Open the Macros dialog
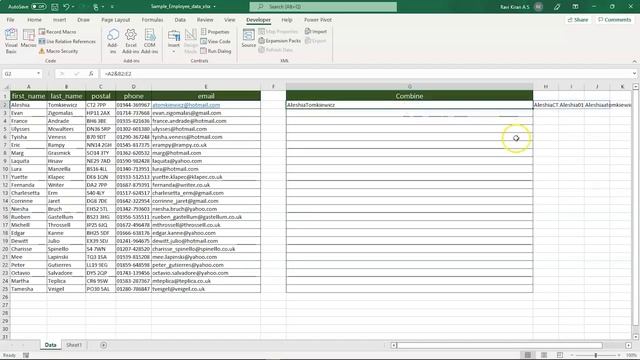 (28, 39)
